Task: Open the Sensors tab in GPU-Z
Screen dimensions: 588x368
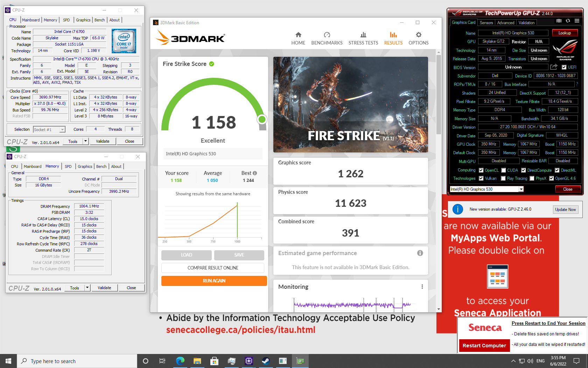Action: click(486, 23)
